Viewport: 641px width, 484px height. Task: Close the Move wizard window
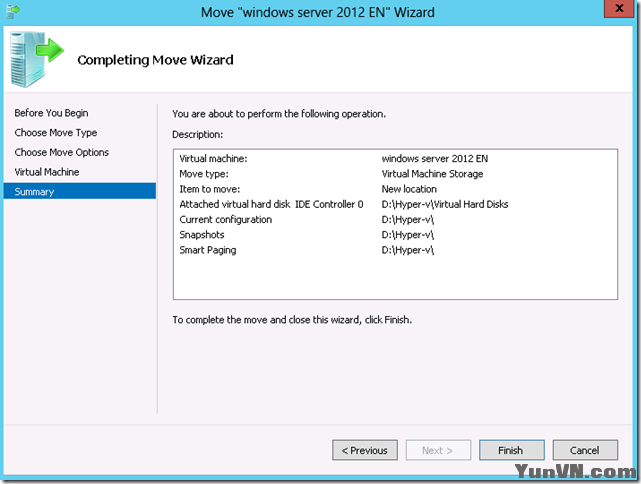point(619,9)
